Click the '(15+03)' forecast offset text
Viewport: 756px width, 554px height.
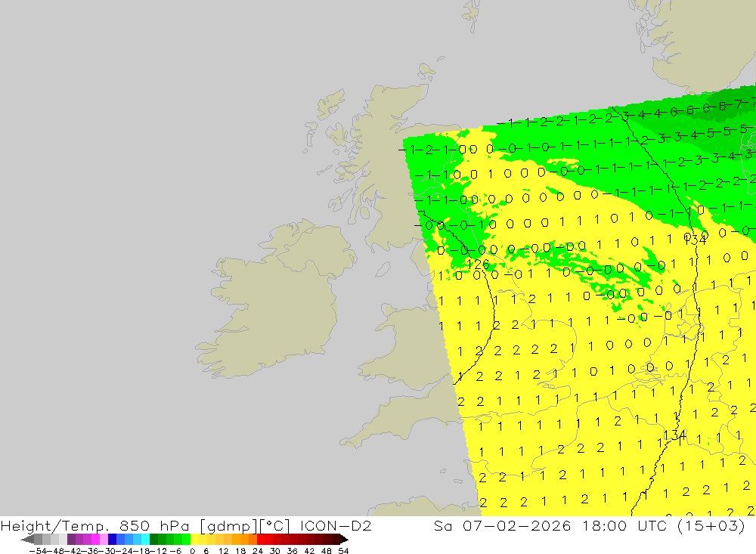click(711, 525)
